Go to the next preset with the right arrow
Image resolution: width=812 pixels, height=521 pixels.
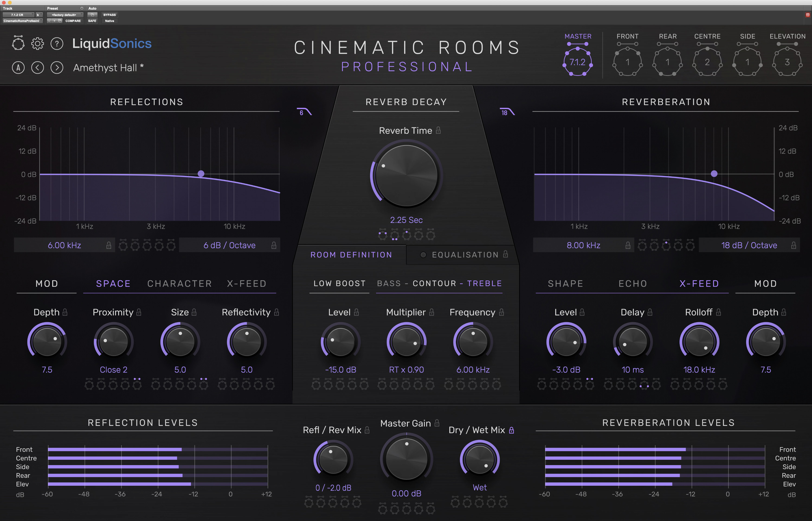pos(57,67)
